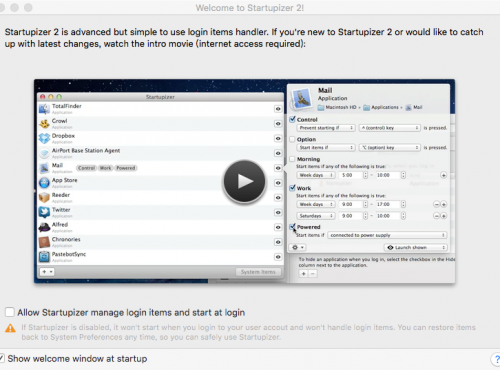Screen dimensions: 500x370
Task: Open the Saturdays dropdown under Work
Action: [x=316, y=216]
